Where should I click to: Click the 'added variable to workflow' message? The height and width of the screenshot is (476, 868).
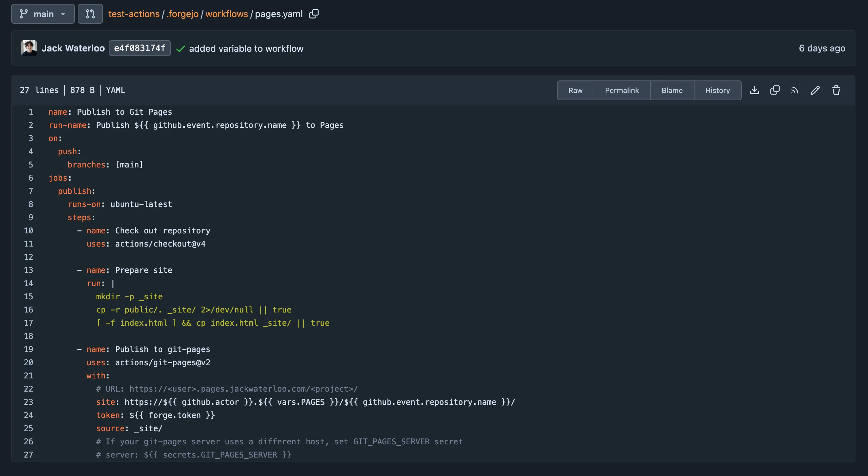pyautogui.click(x=246, y=48)
